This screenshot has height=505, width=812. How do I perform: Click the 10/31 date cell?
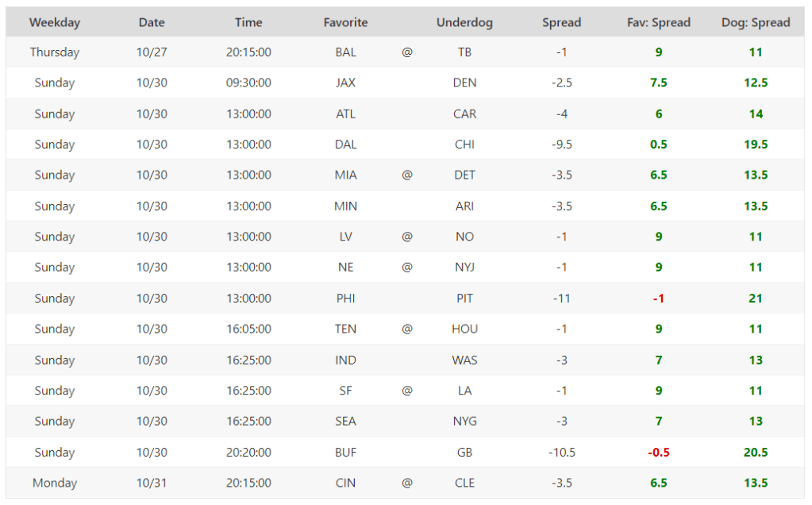click(152, 483)
